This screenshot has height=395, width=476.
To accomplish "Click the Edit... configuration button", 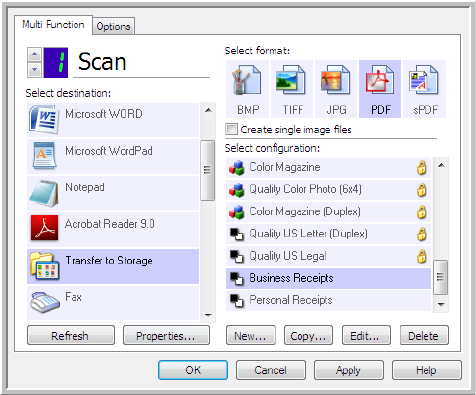I will [366, 335].
